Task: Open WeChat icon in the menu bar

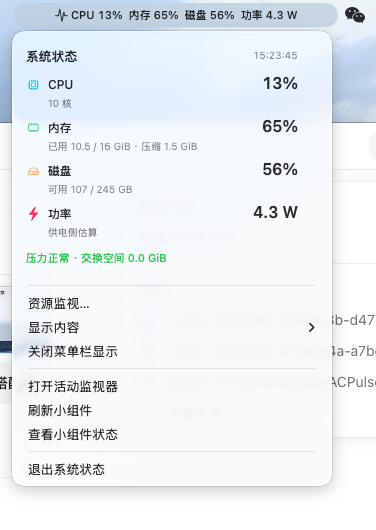Action: (x=355, y=15)
